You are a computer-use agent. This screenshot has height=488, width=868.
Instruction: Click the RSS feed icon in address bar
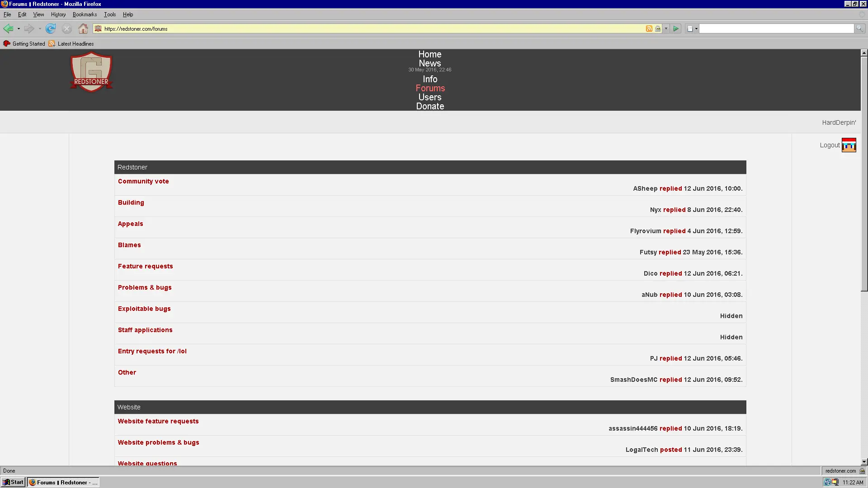(x=649, y=28)
